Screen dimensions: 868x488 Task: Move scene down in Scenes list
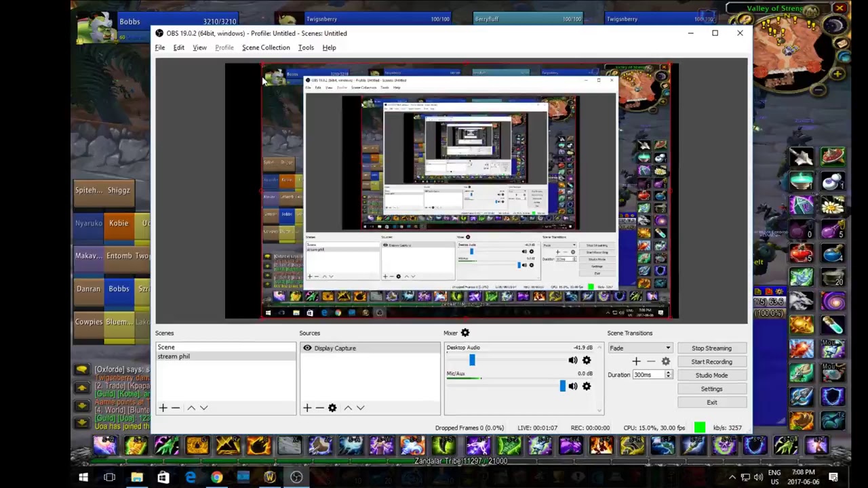pyautogui.click(x=203, y=408)
